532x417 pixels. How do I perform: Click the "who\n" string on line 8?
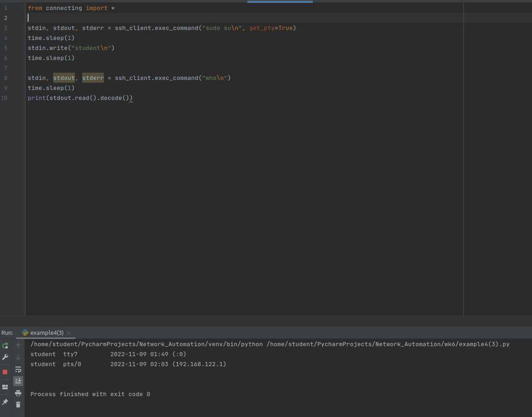[x=214, y=78]
